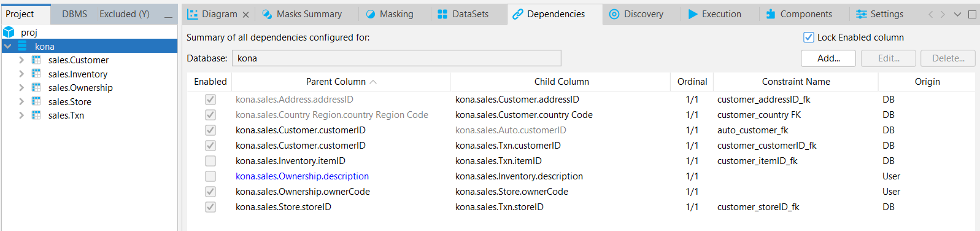This screenshot has width=980, height=231.
Task: Switch to the Masks Summary tab
Action: 302,14
